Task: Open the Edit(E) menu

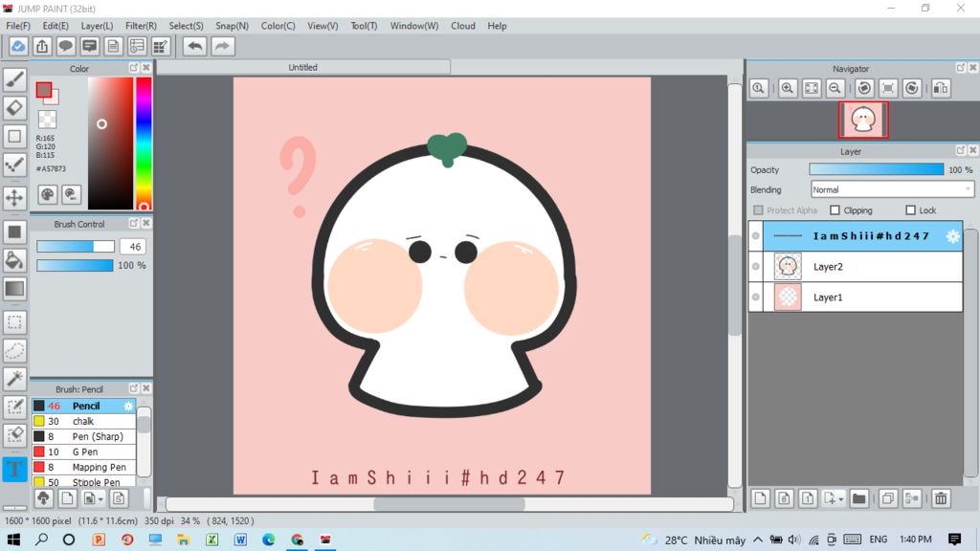Action: (x=56, y=26)
